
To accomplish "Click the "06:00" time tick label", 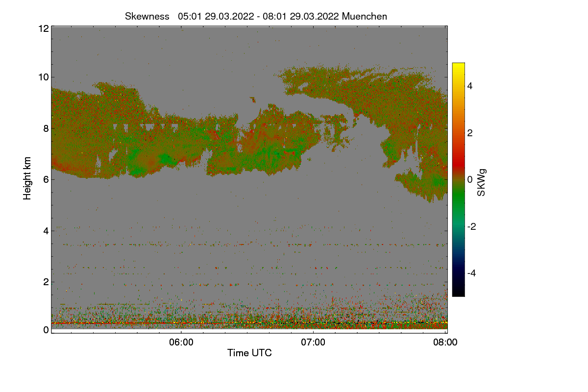I will 181,343.
